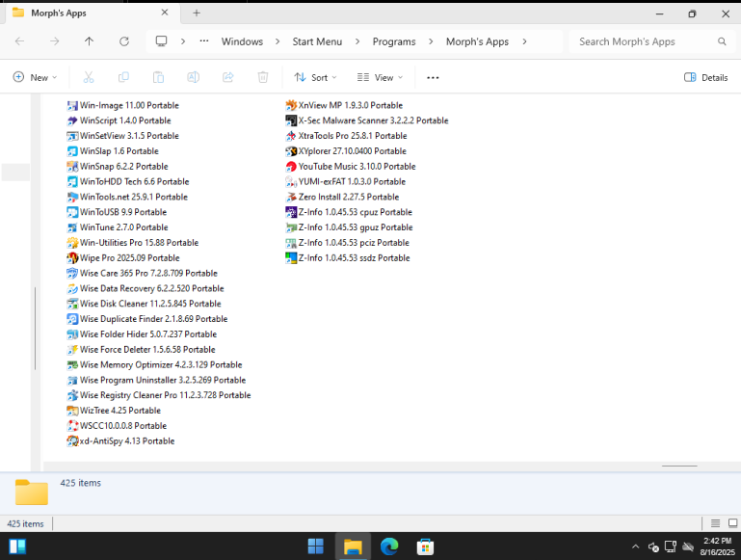Toggle the Details pane
Image resolution: width=741 pixels, height=560 pixels.
[x=706, y=77]
